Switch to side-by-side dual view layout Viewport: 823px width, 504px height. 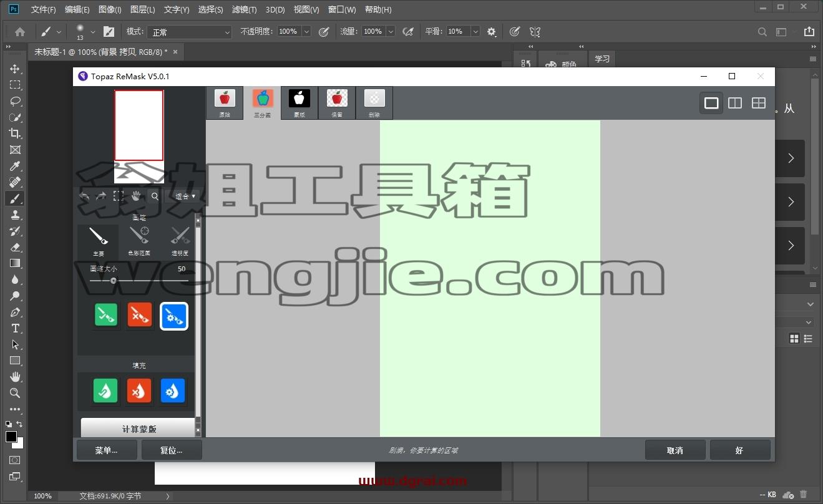(x=735, y=103)
